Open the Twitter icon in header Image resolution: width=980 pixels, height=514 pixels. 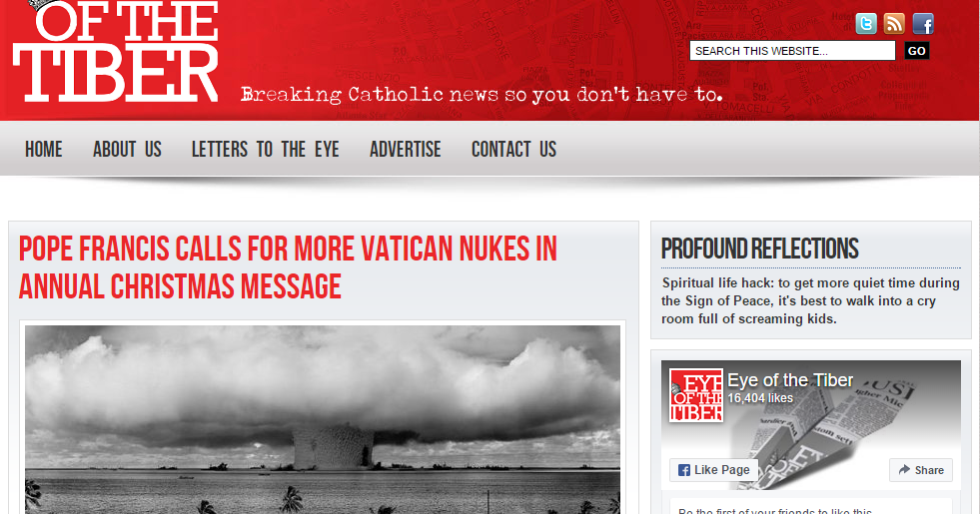click(866, 24)
